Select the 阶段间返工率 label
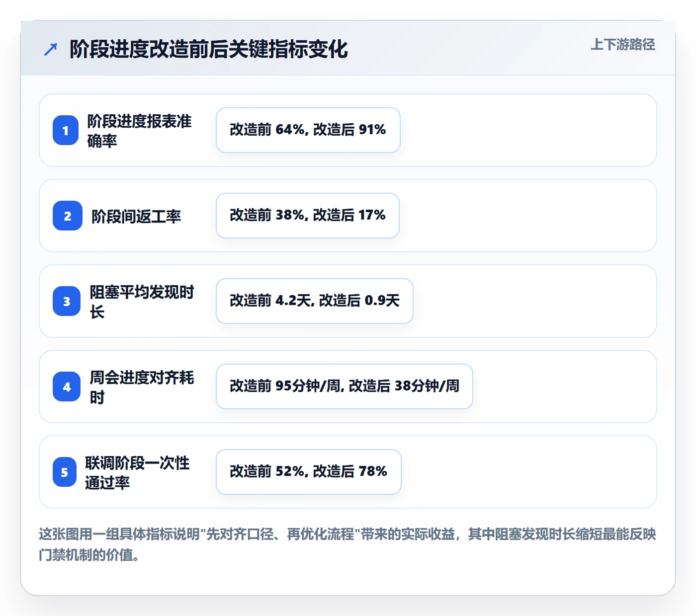This screenshot has height=616, width=696. 136,216
